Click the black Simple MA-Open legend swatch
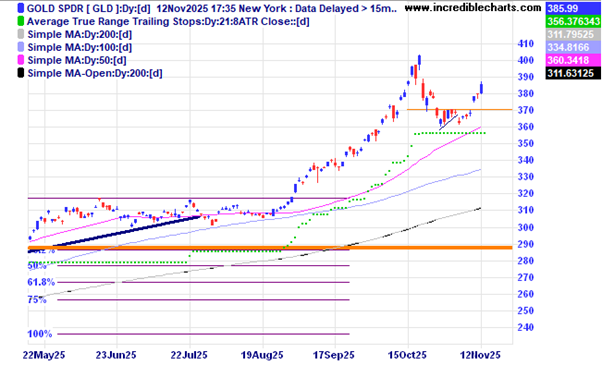 click(x=21, y=73)
